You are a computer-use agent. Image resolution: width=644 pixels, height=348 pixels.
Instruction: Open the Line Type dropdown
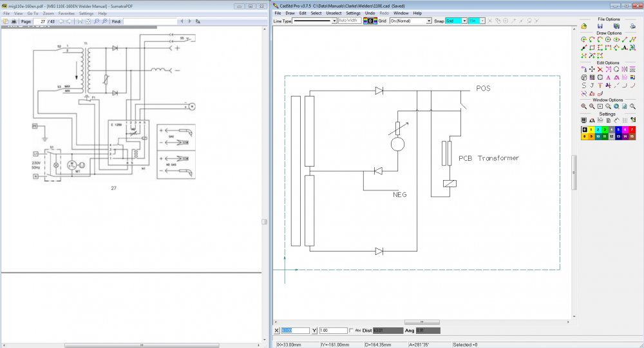(x=334, y=21)
